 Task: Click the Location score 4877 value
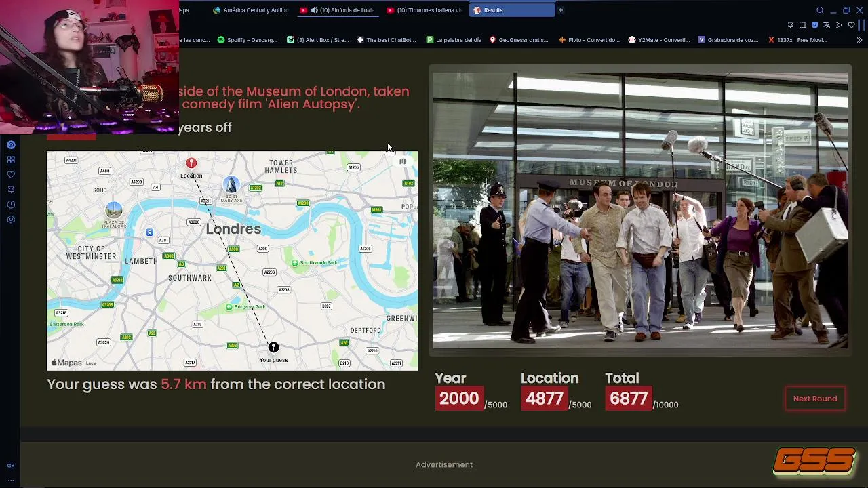coord(544,399)
